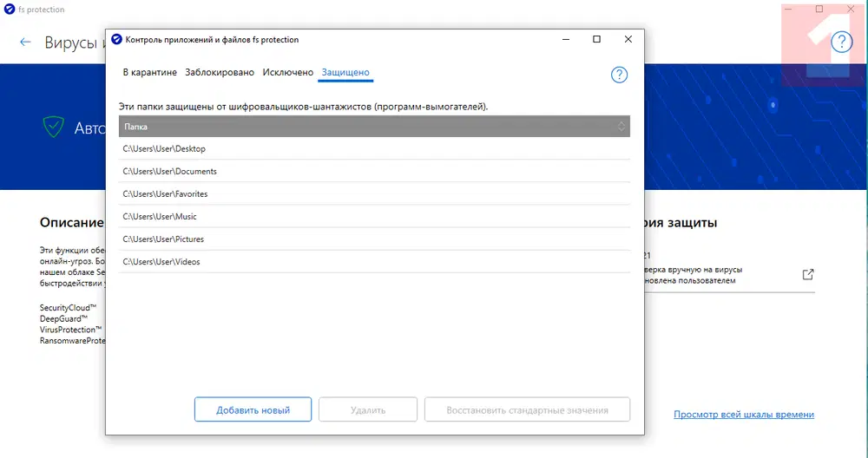Click the Папка column header

[374, 127]
